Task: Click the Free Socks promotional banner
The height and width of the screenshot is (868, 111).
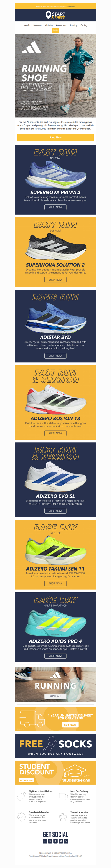Action: pos(56,746)
